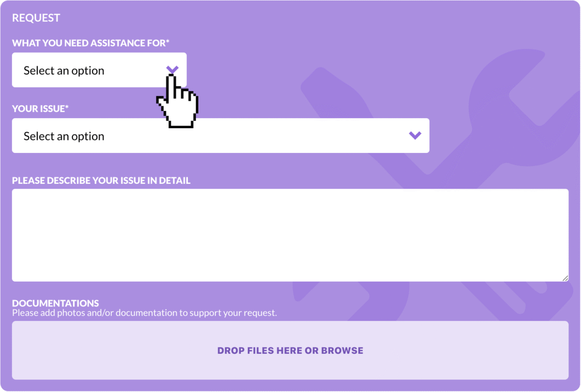Viewport: 581px width, 392px height.
Task: Click the 'What You Need Assistance For' label
Action: click(x=91, y=43)
